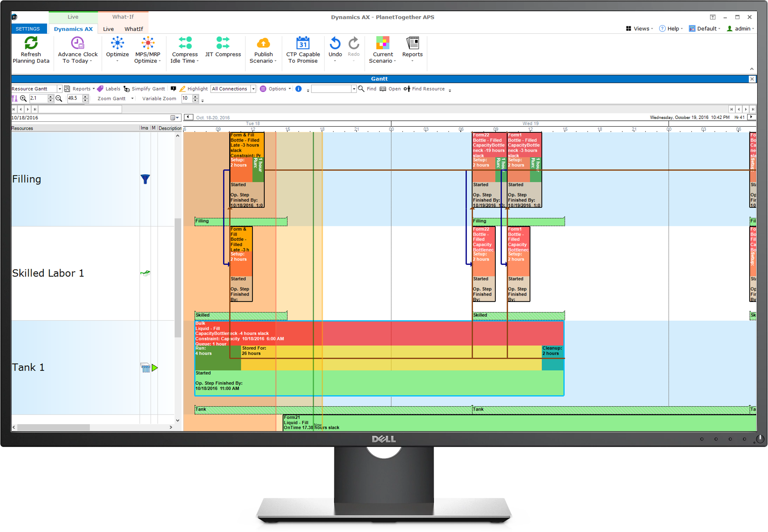Switch to the WhatIf ribbon tab
The height and width of the screenshot is (532, 768).
point(133,29)
